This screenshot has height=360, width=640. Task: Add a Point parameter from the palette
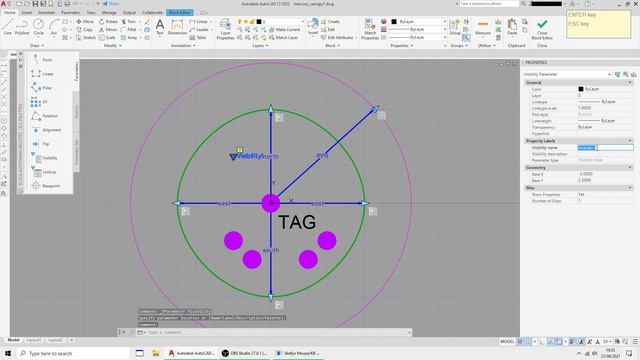[x=43, y=60]
